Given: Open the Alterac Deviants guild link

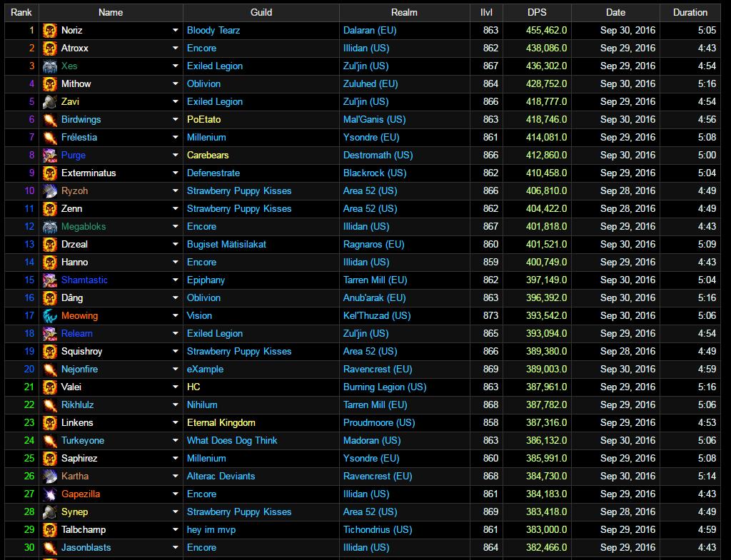Looking at the screenshot, I should [x=221, y=476].
